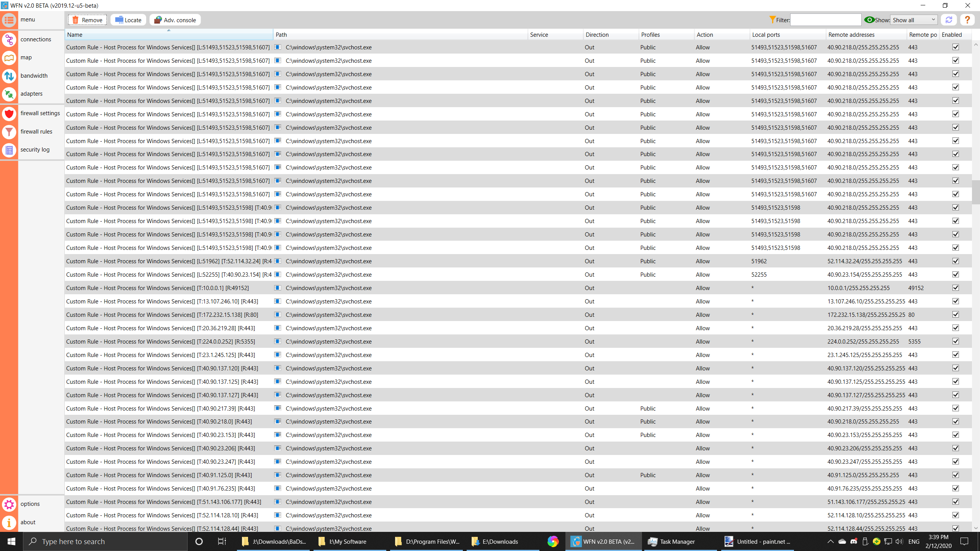Click the hamburger menu icon
The image size is (980, 551).
(x=9, y=20)
